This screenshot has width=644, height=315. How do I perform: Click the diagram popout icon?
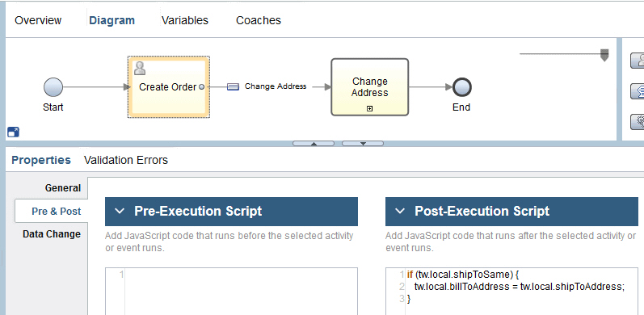tap(13, 132)
